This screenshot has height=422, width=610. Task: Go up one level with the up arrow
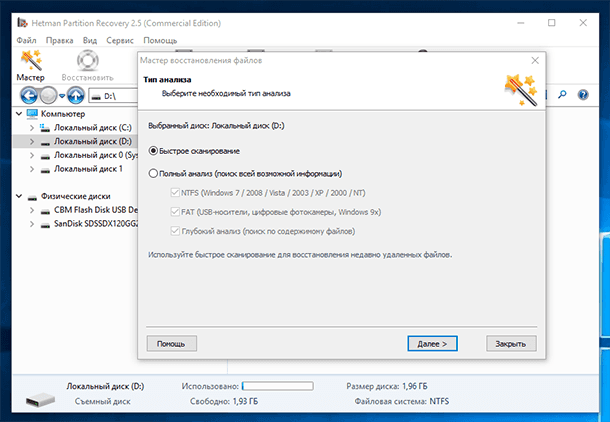tap(76, 95)
